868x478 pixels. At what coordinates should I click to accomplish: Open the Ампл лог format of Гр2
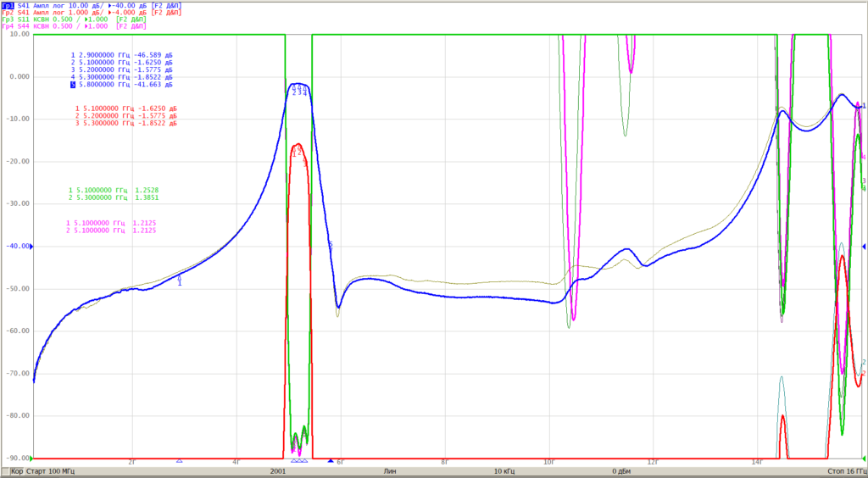pos(48,12)
